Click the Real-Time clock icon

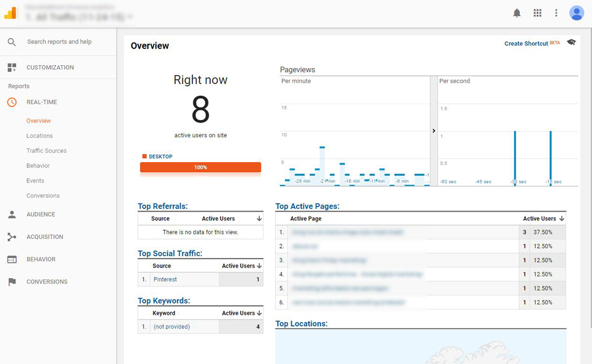click(x=12, y=102)
